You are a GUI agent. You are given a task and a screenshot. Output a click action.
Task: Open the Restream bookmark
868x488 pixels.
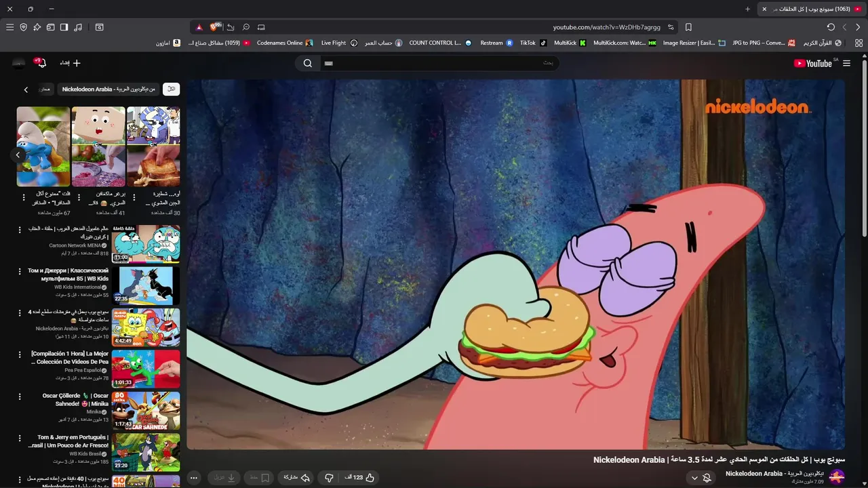(496, 43)
